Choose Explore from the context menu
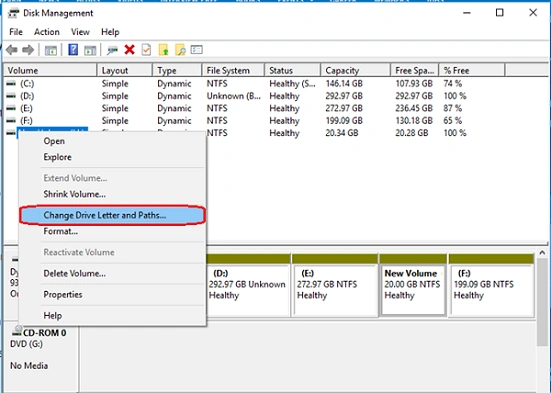The image size is (551, 393). coord(112,157)
